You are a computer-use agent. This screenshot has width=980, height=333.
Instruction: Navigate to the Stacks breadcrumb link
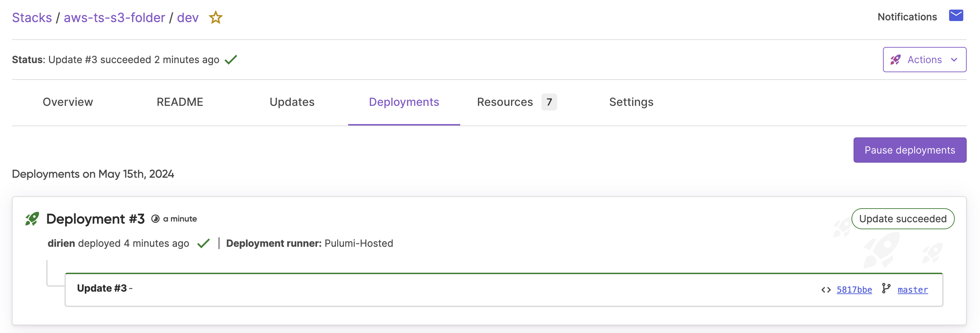(32, 18)
